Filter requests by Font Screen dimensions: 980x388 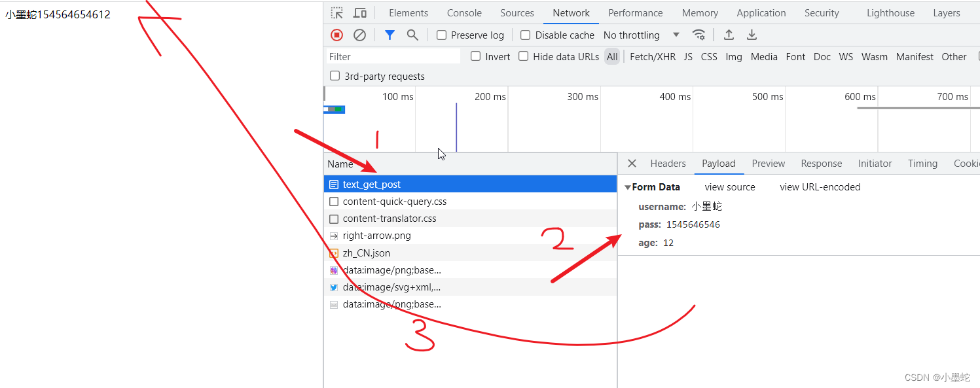[x=795, y=57]
